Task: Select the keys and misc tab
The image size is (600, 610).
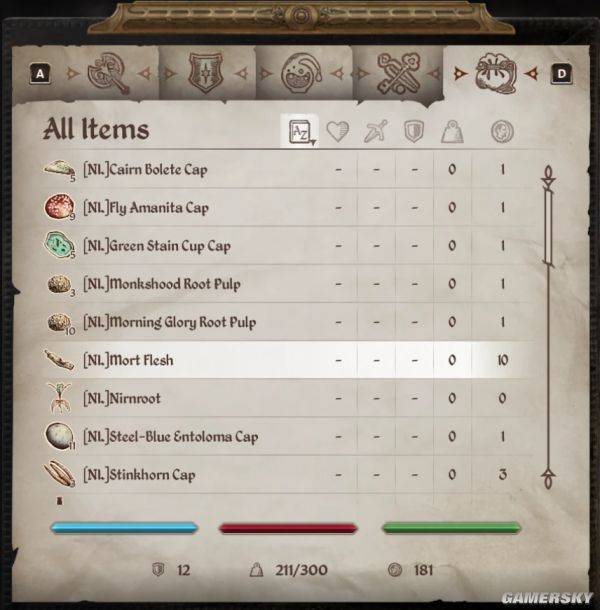Action: pos(398,74)
